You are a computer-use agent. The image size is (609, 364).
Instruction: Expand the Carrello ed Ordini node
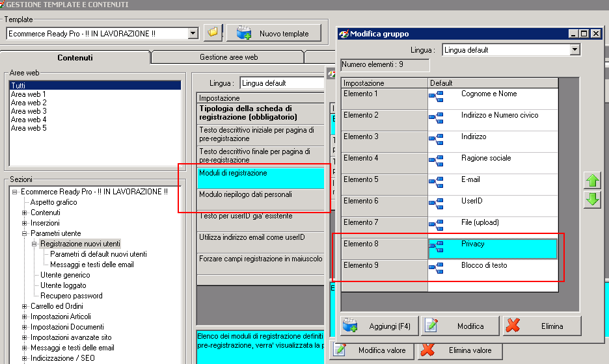tap(25, 306)
